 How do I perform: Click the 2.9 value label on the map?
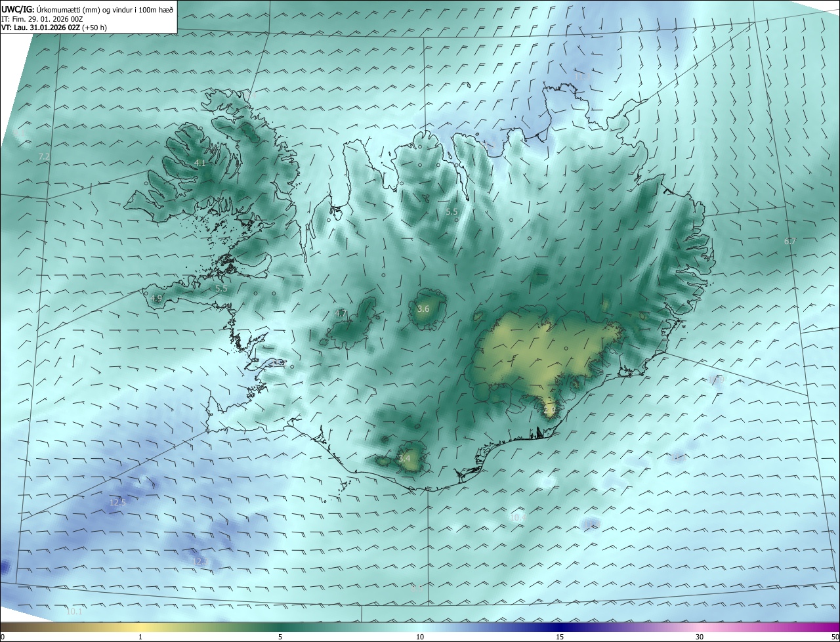coord(549,410)
